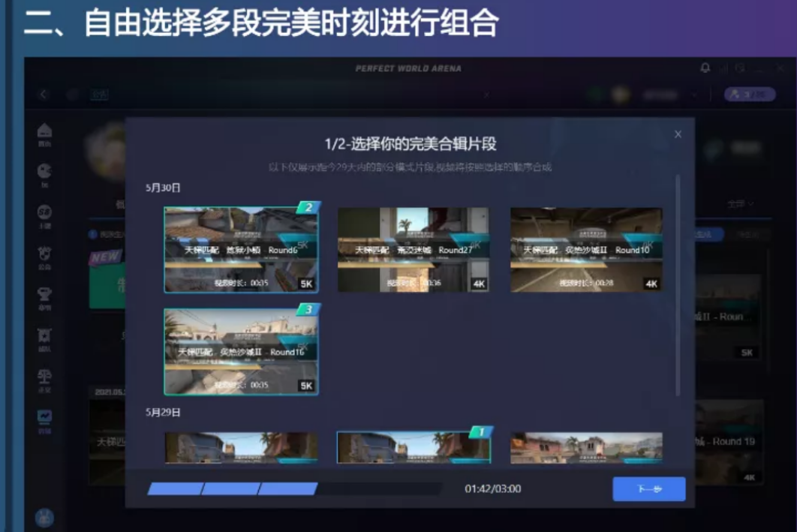Viewport: 797px width, 532px height.
Task: Click the 5月30日 date header
Action: point(163,188)
